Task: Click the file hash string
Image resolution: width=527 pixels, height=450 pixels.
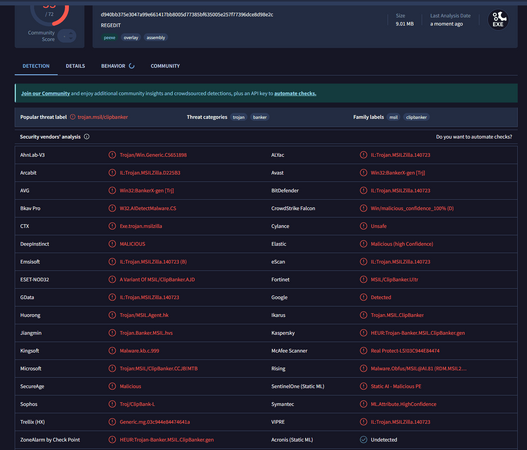Action: (x=187, y=14)
